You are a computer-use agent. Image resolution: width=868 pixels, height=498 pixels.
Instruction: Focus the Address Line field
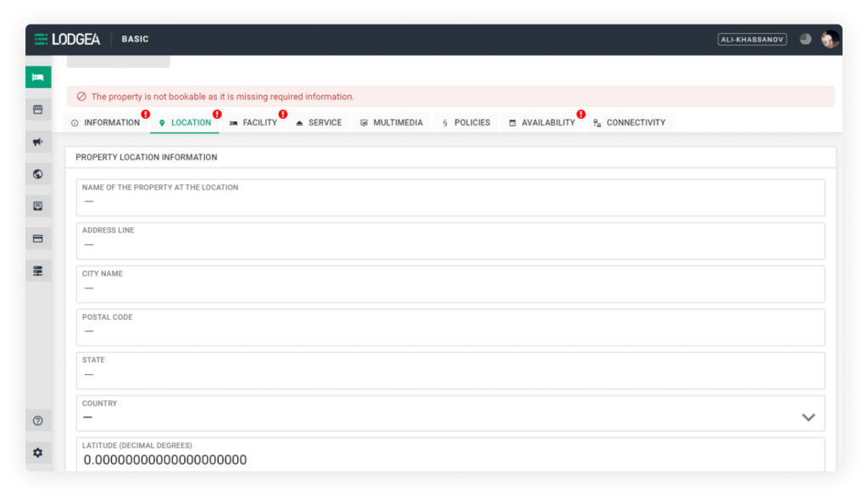[x=450, y=241]
